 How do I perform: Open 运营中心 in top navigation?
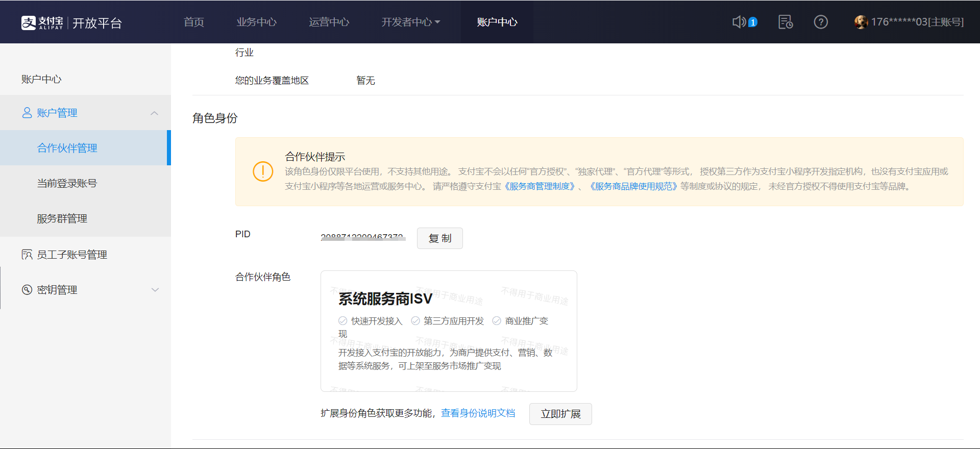coord(329,22)
